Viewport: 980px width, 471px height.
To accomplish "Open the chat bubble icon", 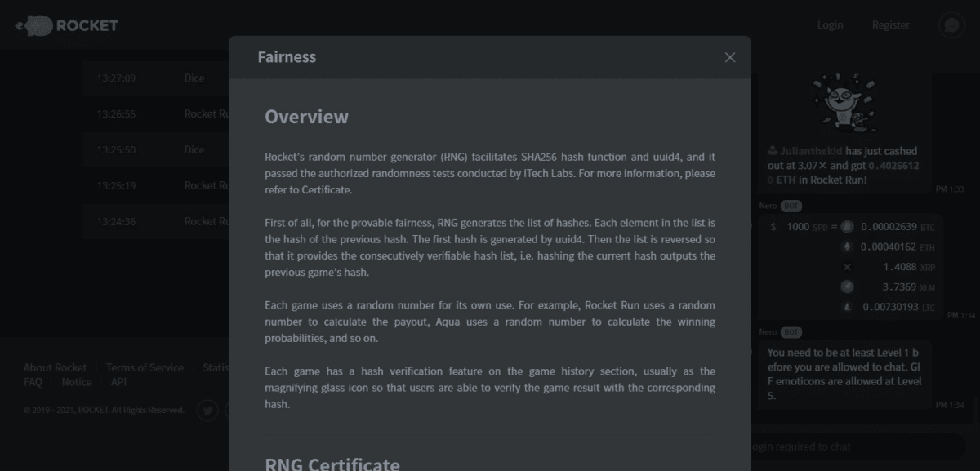I will (x=951, y=25).
